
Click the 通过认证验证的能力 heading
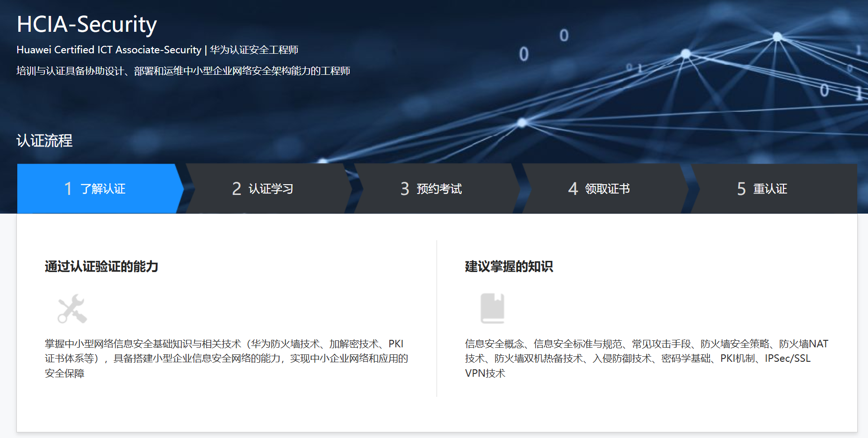(101, 266)
